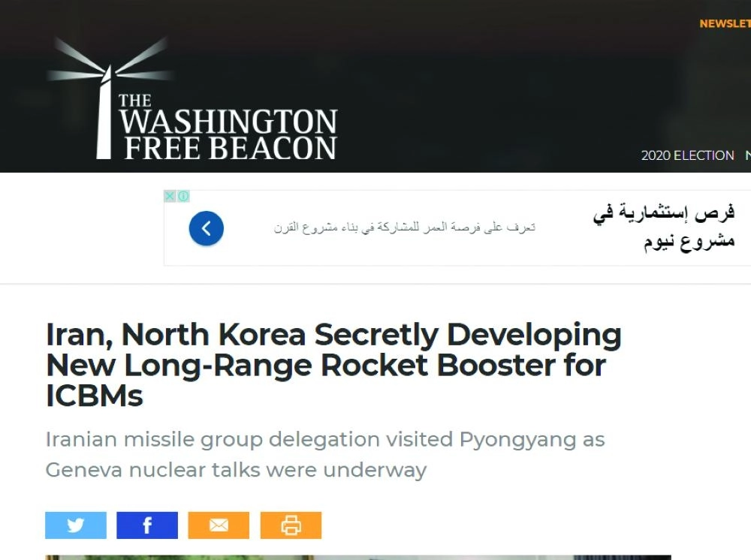Screen dimensions: 751x560
Task: Open the 2020 Election menu item
Action: (687, 155)
